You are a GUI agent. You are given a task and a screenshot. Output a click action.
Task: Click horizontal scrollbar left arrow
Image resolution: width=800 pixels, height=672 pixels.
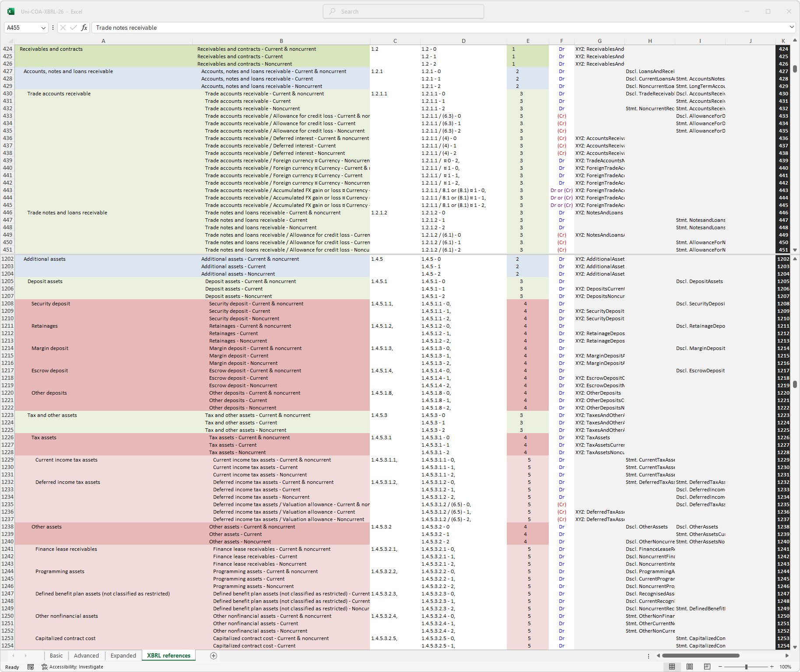pos(658,656)
